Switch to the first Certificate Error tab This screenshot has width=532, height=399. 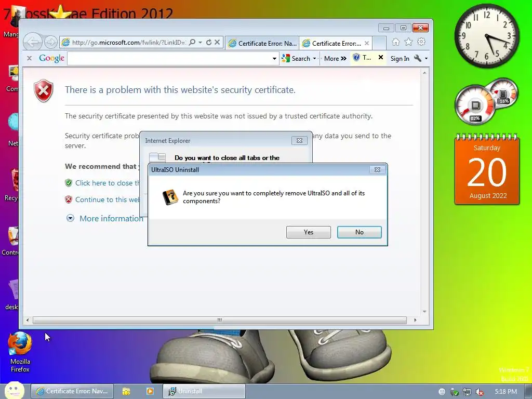click(262, 43)
